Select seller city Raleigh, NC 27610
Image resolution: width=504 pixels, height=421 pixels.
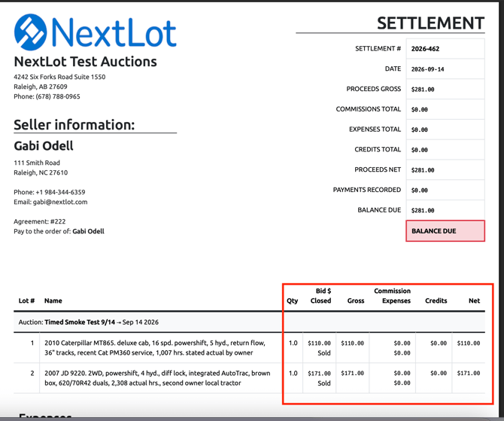41,172
